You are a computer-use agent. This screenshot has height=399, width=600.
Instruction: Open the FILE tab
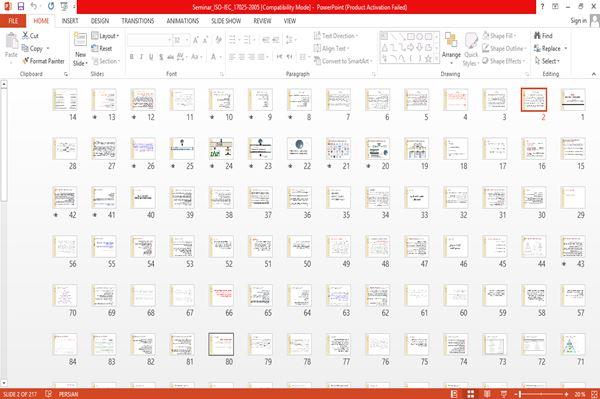[13, 21]
